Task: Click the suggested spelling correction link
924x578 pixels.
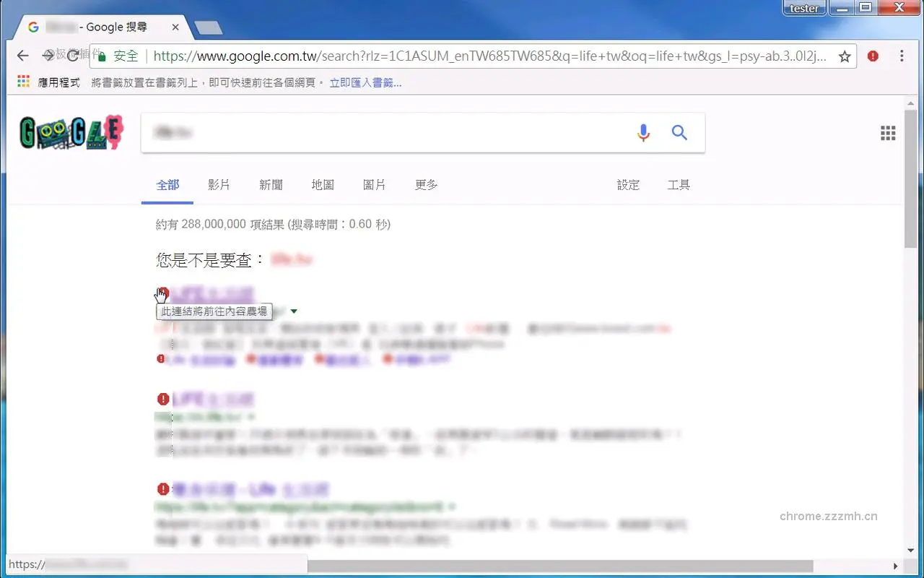Action: coord(292,260)
